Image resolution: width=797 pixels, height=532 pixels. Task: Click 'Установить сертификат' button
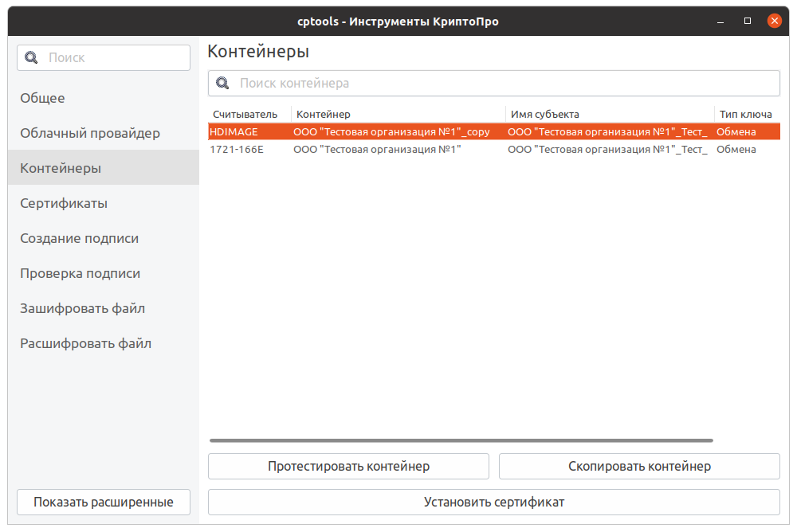(x=493, y=502)
